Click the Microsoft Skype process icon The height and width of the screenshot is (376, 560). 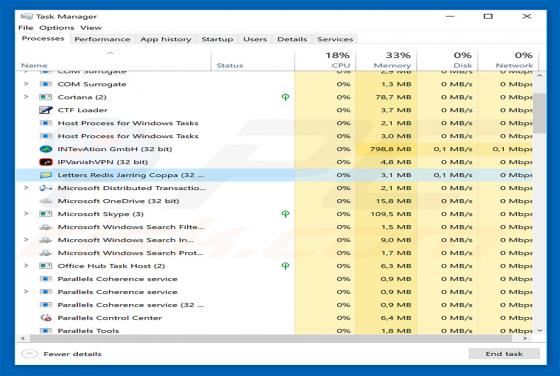(x=46, y=214)
